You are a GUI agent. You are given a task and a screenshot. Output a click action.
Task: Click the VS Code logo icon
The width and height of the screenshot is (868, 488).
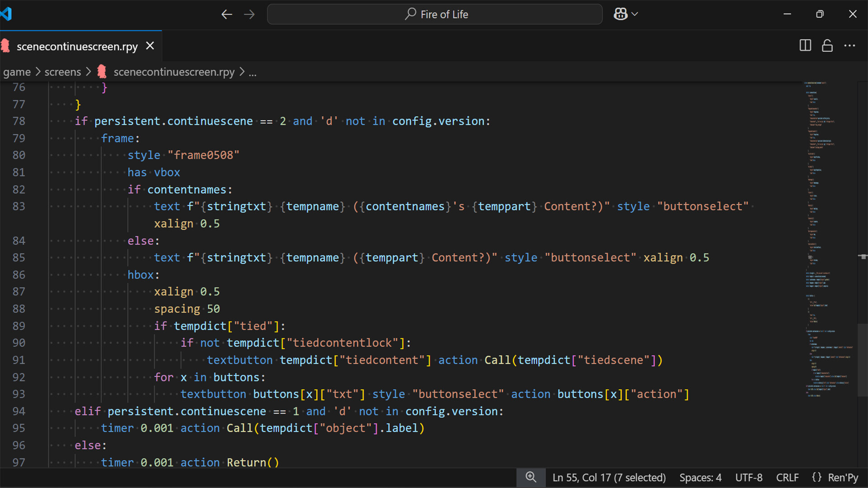pyautogui.click(x=6, y=14)
